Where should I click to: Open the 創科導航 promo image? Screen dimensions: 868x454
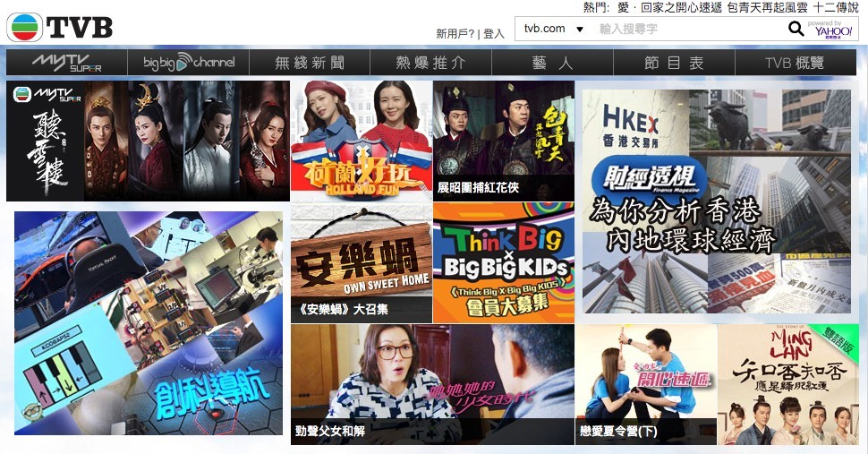coord(149,322)
